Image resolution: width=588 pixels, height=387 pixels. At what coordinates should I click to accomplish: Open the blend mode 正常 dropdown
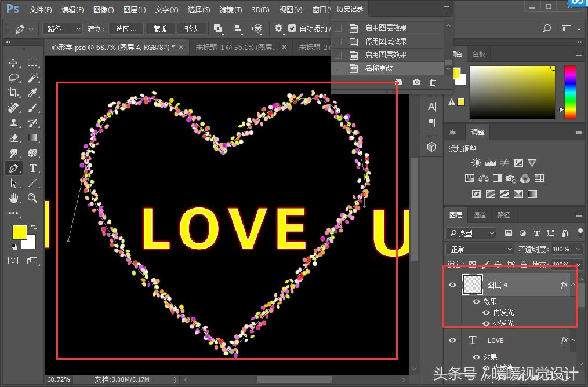tap(480, 249)
